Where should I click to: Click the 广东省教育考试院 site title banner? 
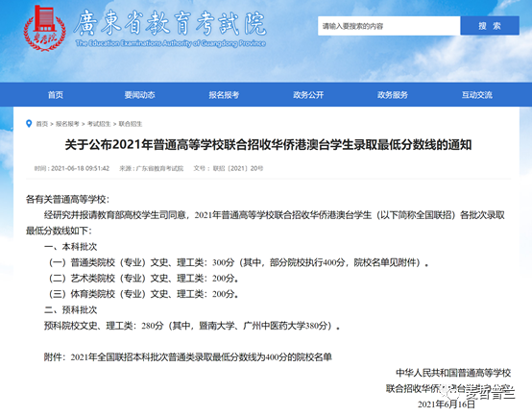[170, 23]
